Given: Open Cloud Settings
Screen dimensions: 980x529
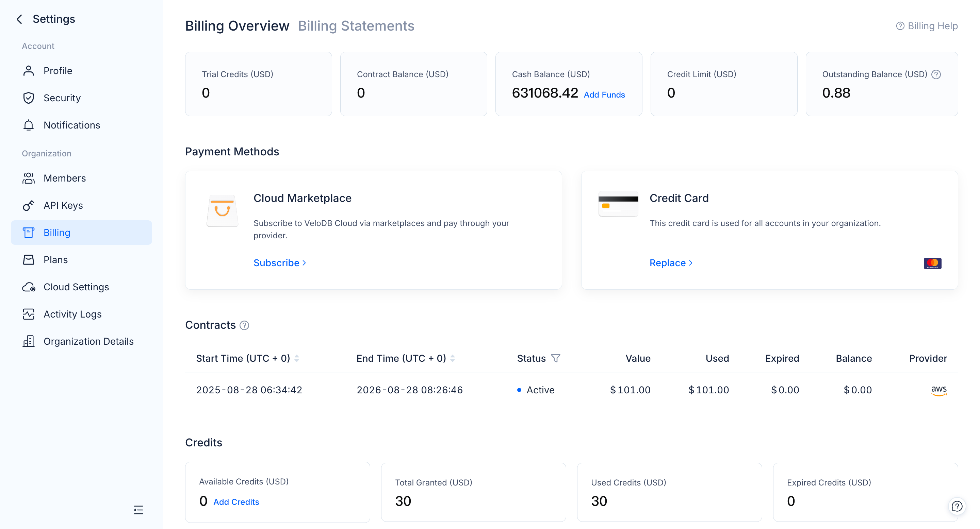Looking at the screenshot, I should tap(81, 287).
